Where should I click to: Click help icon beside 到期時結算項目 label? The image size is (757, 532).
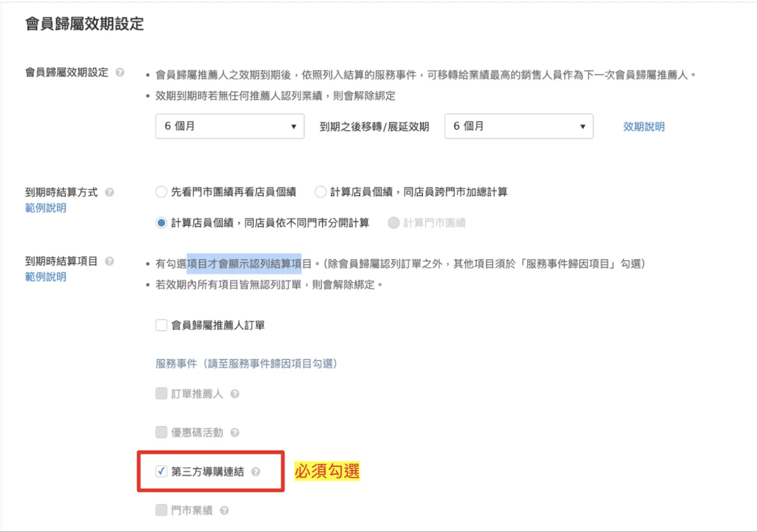tap(110, 261)
